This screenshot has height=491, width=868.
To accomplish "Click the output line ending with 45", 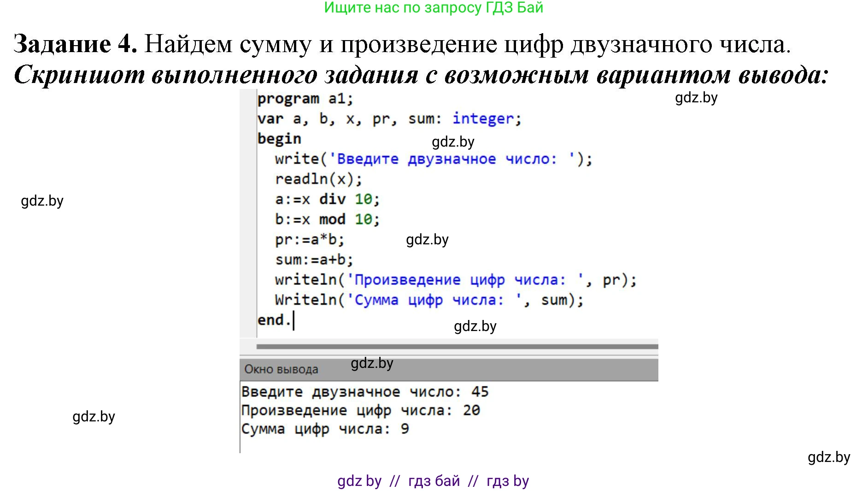I will [364, 392].
